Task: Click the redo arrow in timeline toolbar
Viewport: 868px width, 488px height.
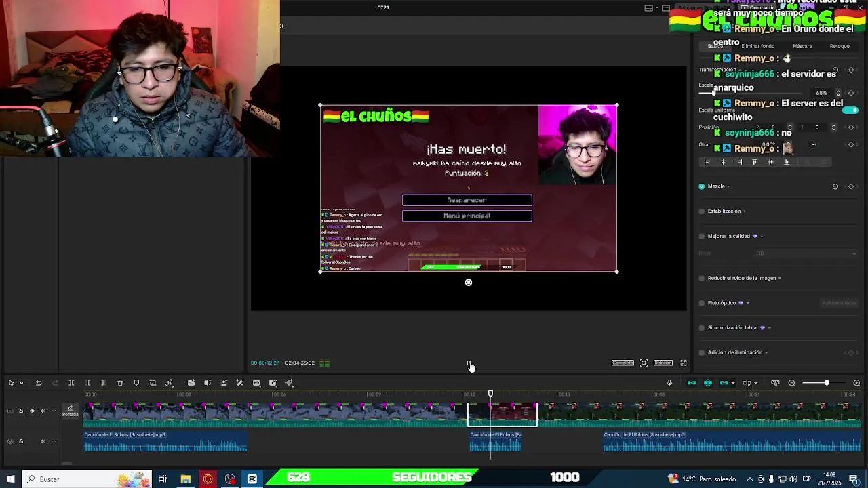Action: [55, 383]
